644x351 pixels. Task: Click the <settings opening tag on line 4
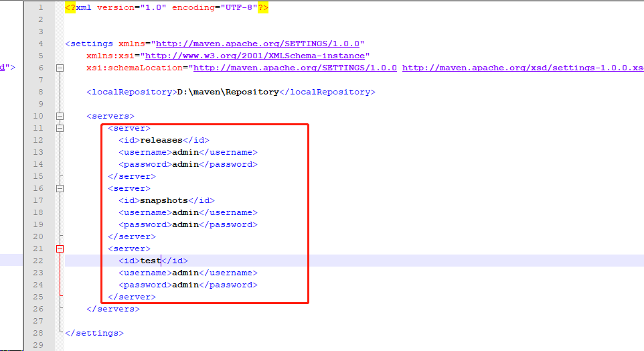pos(89,44)
